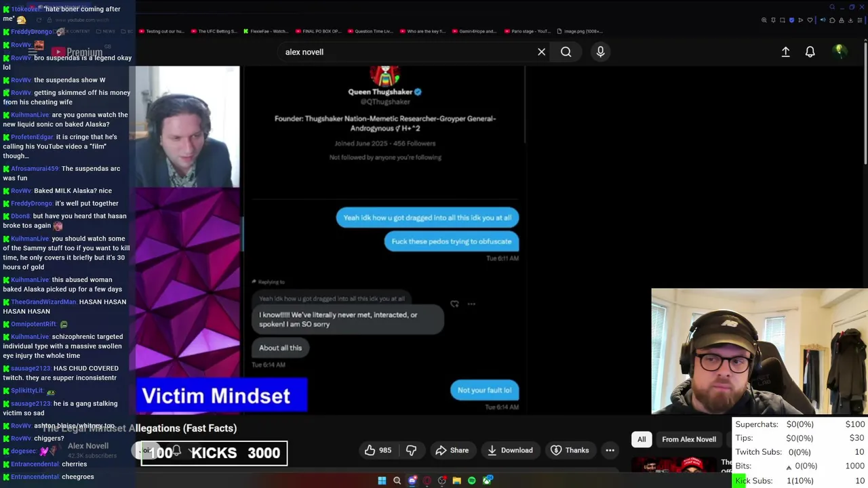The height and width of the screenshot is (488, 868).
Task: Open Xbox app from taskbar
Action: tap(487, 481)
